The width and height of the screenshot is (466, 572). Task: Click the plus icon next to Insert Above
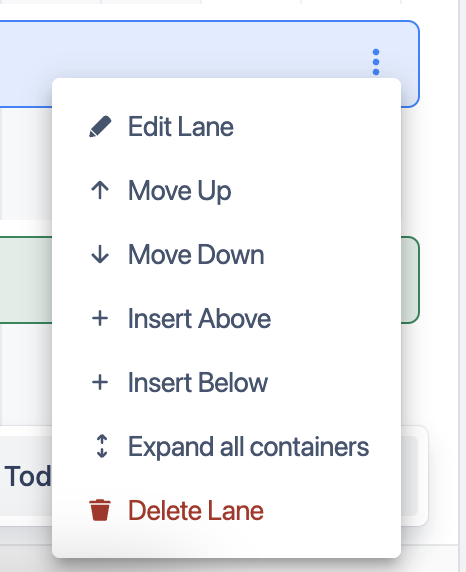[100, 318]
